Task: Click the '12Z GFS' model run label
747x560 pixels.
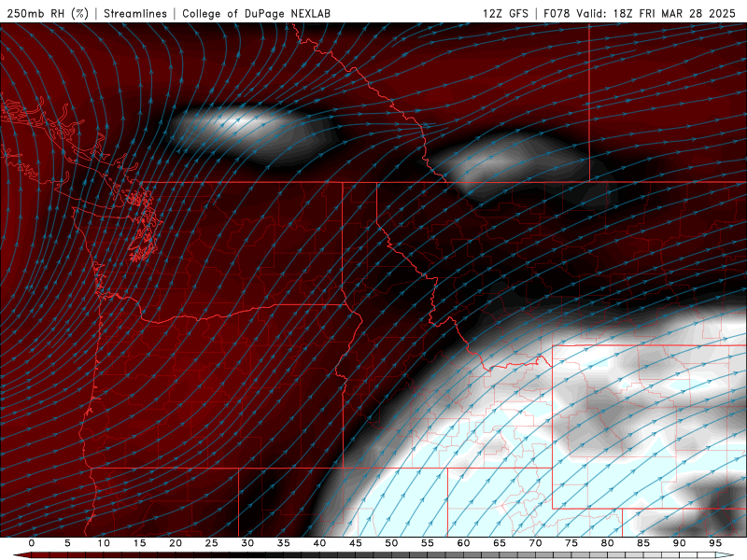Action: click(x=505, y=13)
